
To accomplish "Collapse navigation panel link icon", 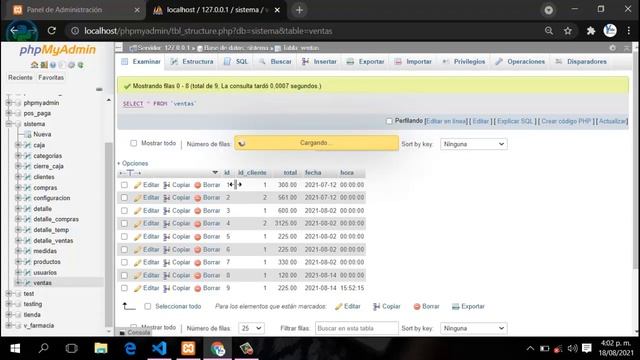I will [x=99, y=89].
